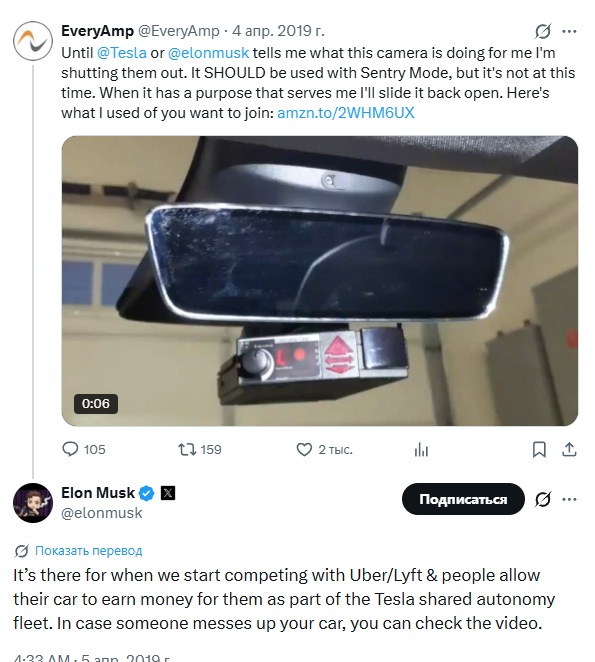This screenshot has width=595, height=662.
Task: Open Grok icon on EveryAmp tweet
Action: pos(543,31)
